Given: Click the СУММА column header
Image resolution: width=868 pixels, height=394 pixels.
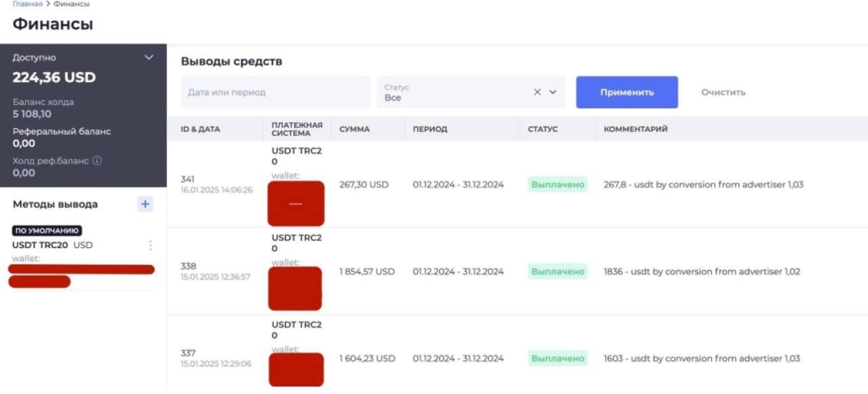Looking at the screenshot, I should (353, 130).
